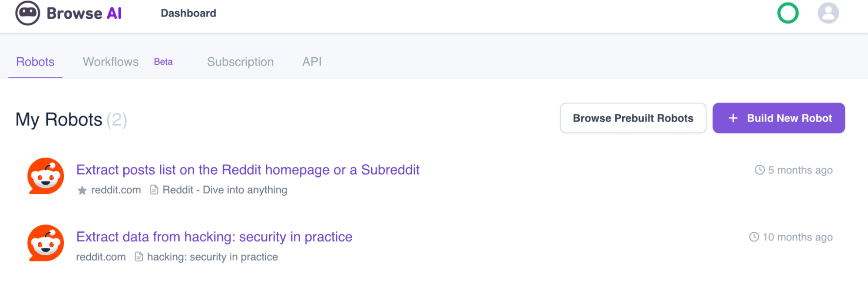Screen dimensions: 868x287
Task: Open the Dashboard menu item
Action: [188, 13]
